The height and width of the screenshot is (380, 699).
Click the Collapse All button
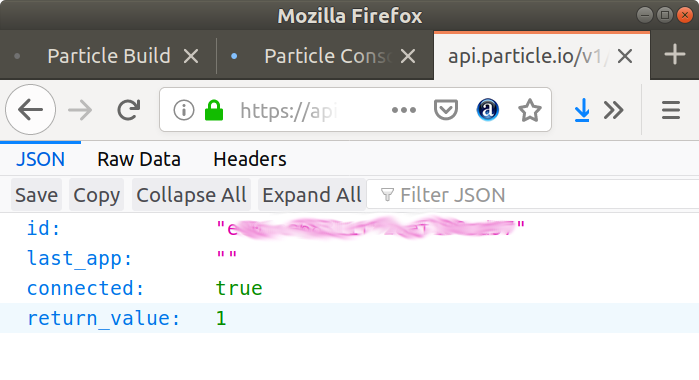191,195
